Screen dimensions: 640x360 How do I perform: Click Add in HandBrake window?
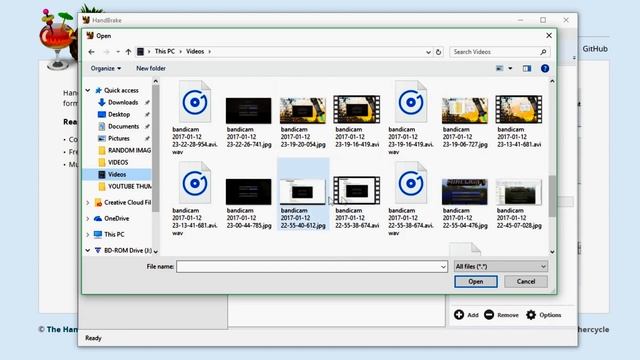click(466, 315)
